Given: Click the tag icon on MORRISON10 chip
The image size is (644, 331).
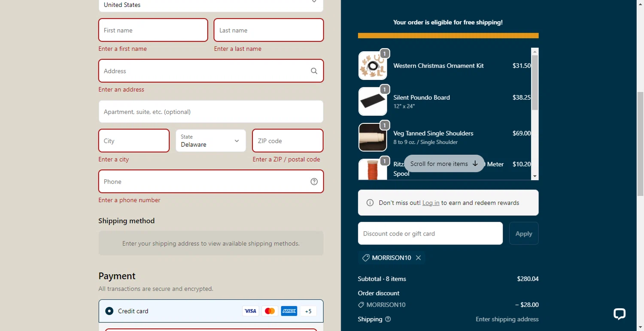Looking at the screenshot, I should pos(365,257).
